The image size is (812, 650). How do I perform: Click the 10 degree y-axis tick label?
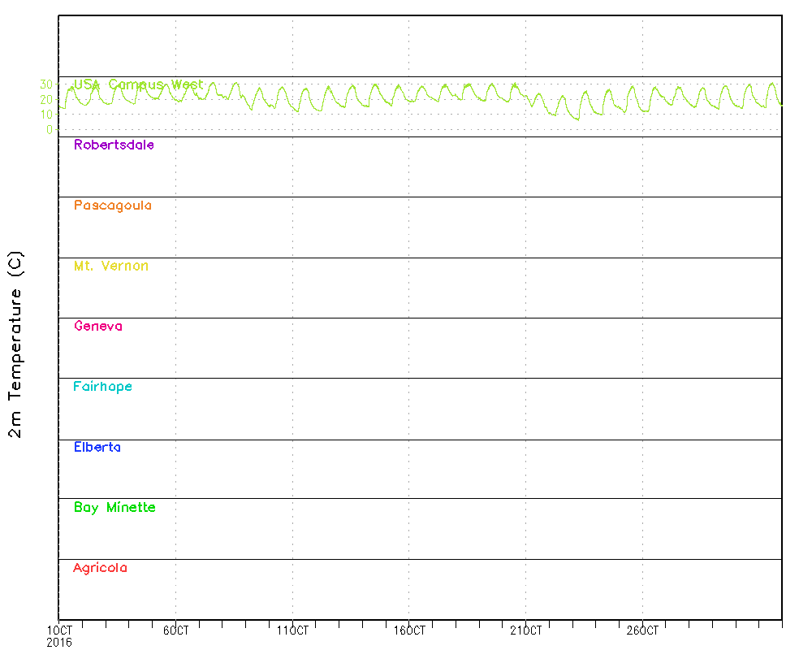(46, 114)
